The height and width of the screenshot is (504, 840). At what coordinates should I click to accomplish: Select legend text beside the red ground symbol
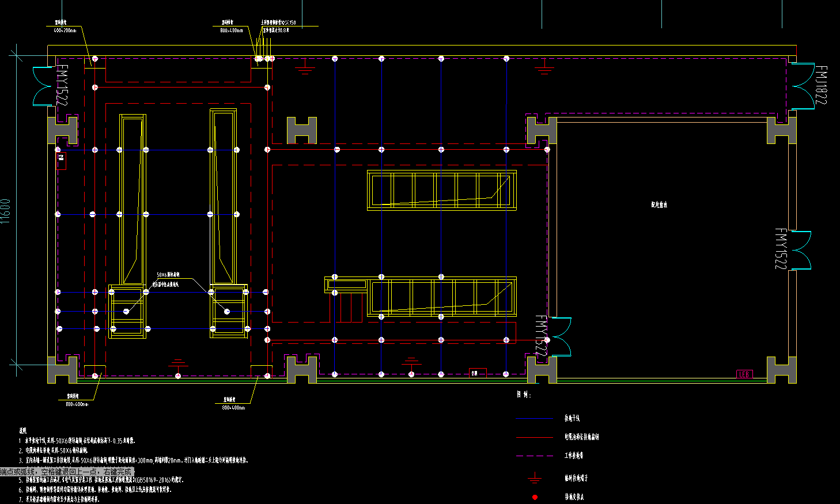pyautogui.click(x=576, y=478)
